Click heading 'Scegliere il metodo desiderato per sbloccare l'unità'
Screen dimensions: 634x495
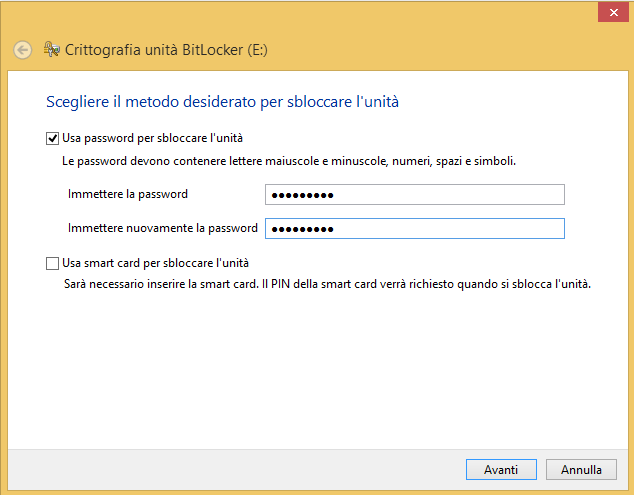[x=222, y=102]
